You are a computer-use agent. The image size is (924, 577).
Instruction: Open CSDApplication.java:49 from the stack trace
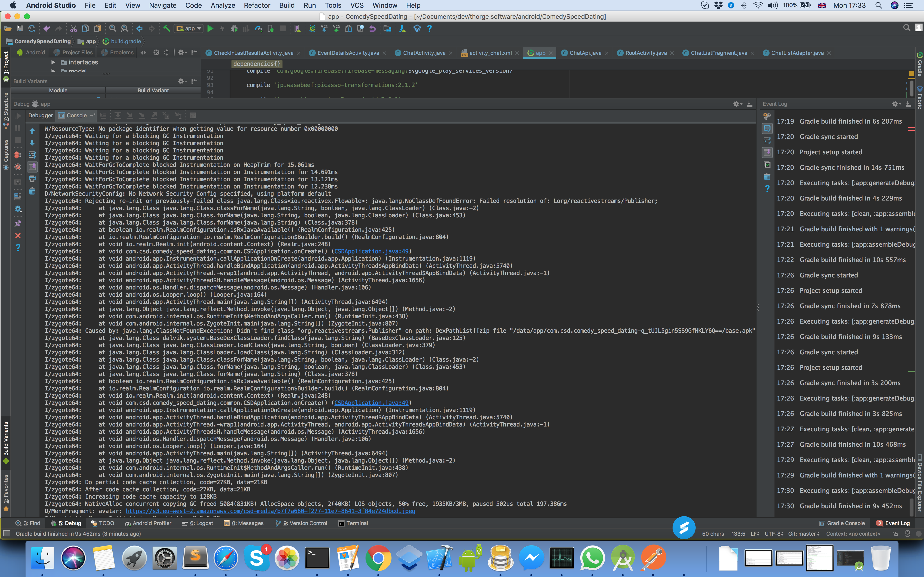[x=372, y=251]
